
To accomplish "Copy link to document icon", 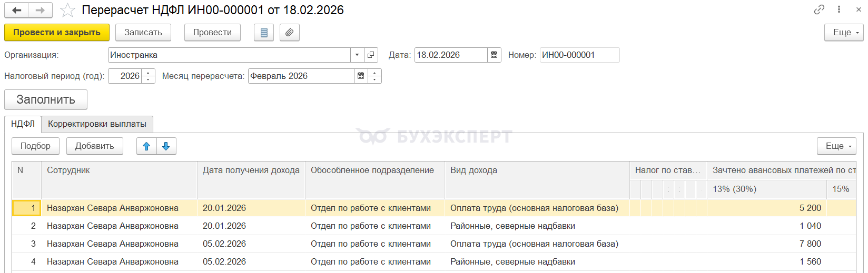I will click(x=819, y=9).
